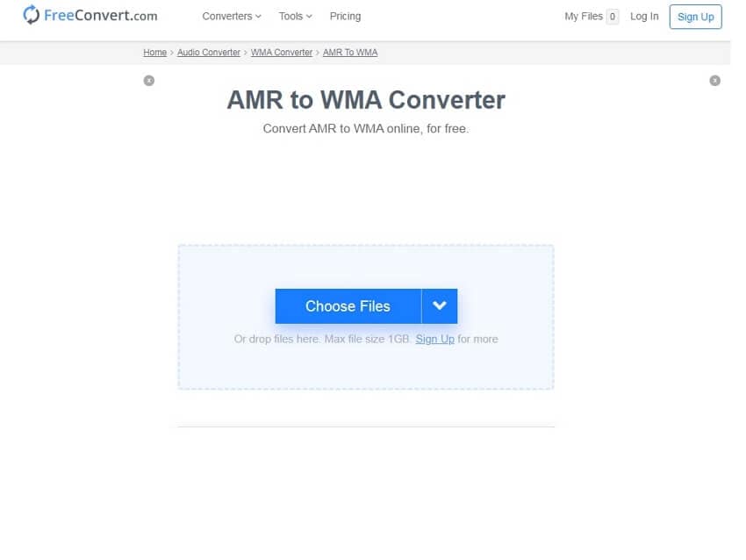Click 'Convert AMR to WMA online, for free.' text

click(x=366, y=128)
